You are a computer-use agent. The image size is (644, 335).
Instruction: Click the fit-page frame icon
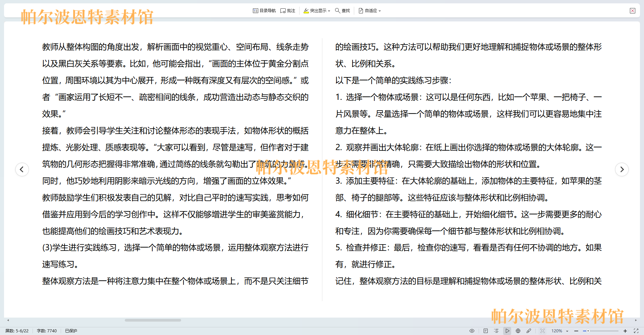tap(543, 331)
